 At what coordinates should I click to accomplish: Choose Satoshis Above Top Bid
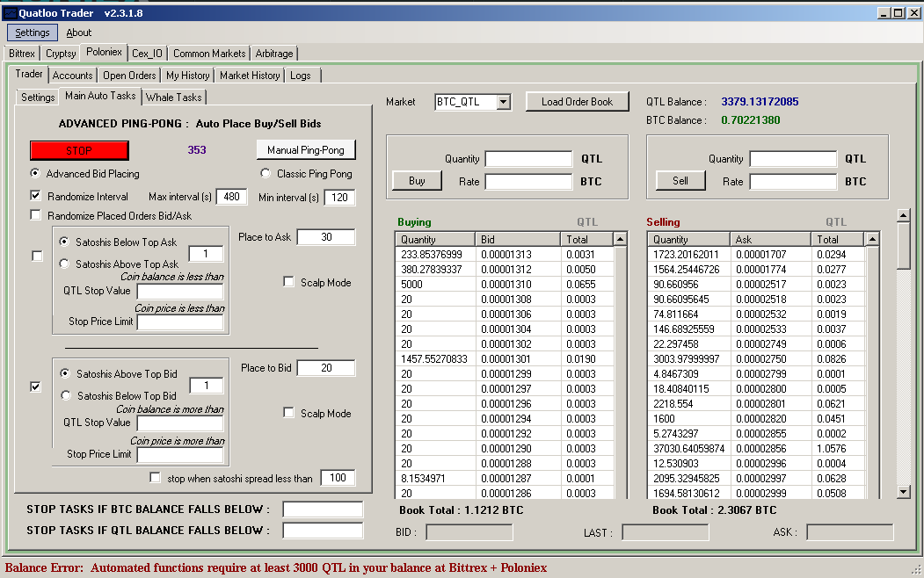pyautogui.click(x=65, y=373)
